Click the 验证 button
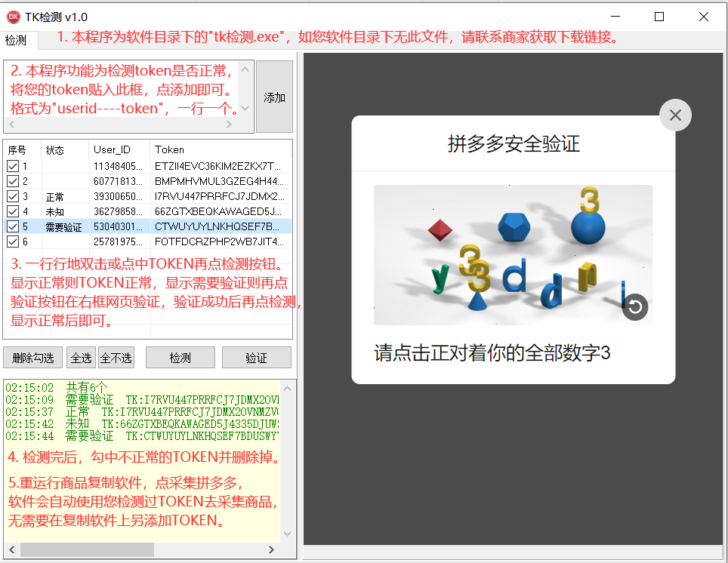The width and height of the screenshot is (728, 563). (256, 358)
